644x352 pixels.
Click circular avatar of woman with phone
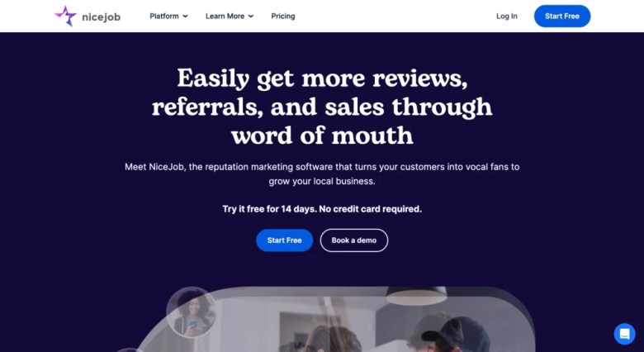[x=191, y=312]
